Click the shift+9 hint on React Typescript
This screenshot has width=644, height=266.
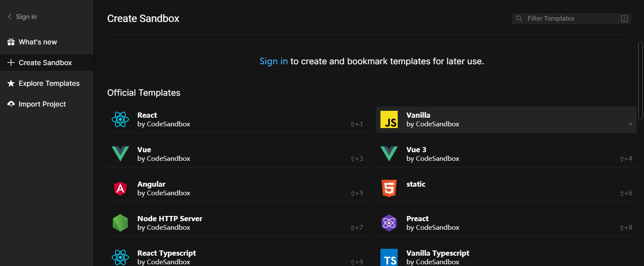[x=357, y=262]
